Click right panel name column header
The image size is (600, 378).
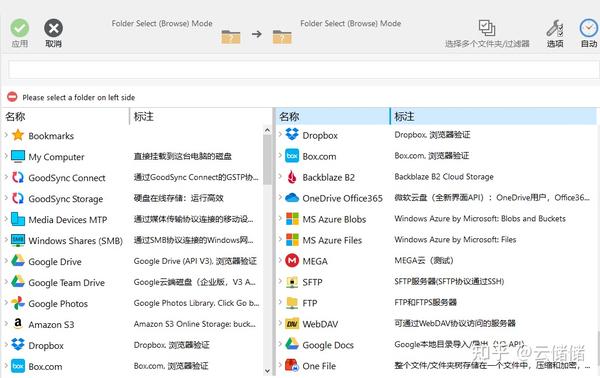tap(332, 116)
